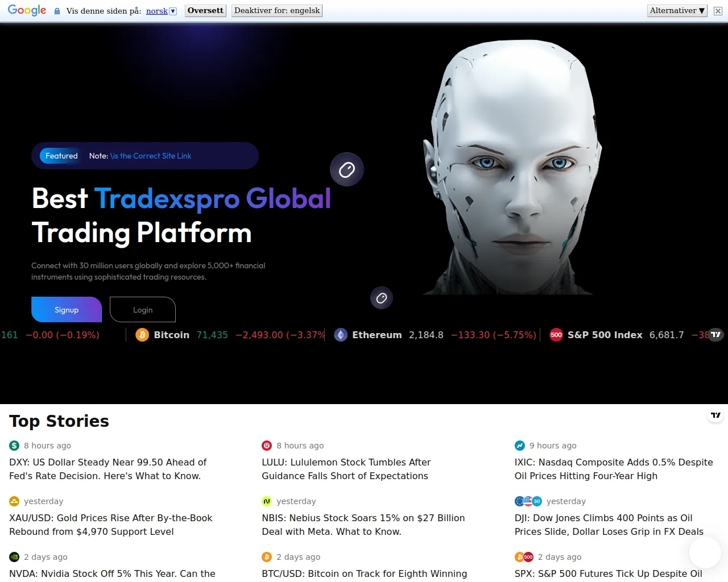728x582 pixels.
Task: Click the blue Signup button
Action: click(x=67, y=310)
